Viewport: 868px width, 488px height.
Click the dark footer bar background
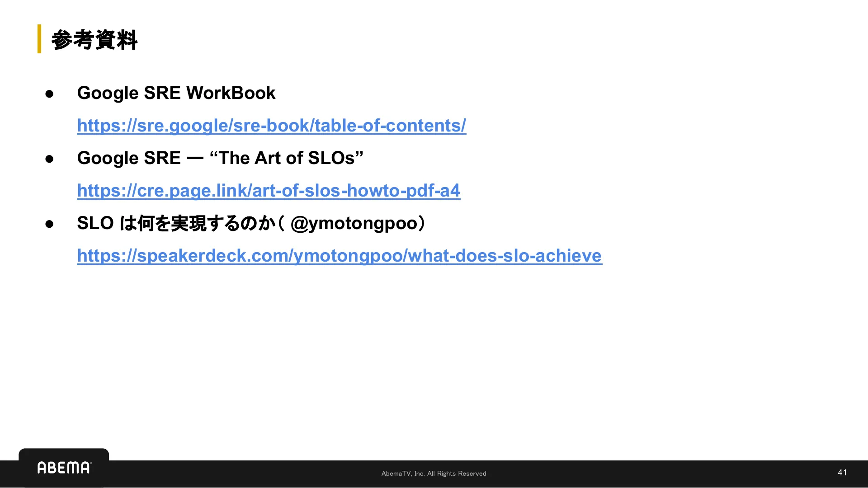coord(633,474)
